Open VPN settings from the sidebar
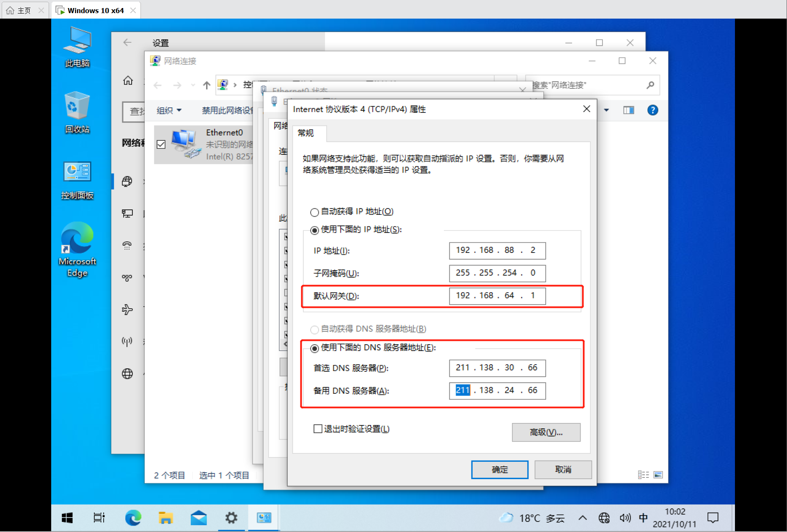The height and width of the screenshot is (532, 787). point(127,277)
